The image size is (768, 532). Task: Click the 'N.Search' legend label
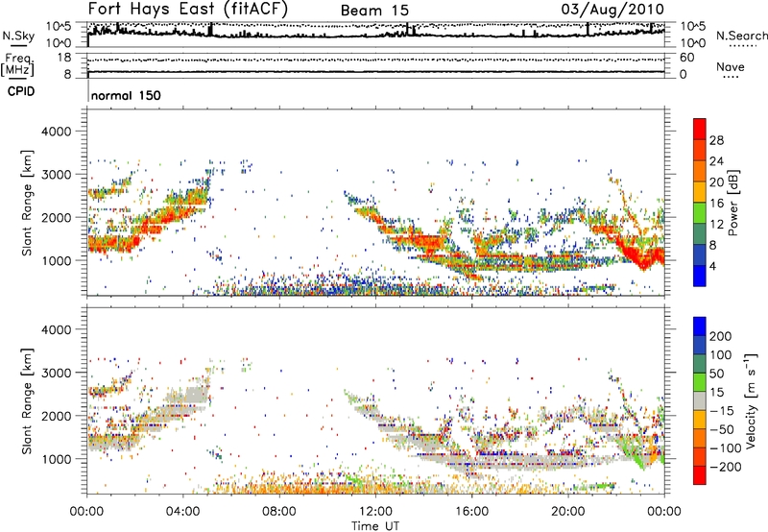click(x=741, y=36)
